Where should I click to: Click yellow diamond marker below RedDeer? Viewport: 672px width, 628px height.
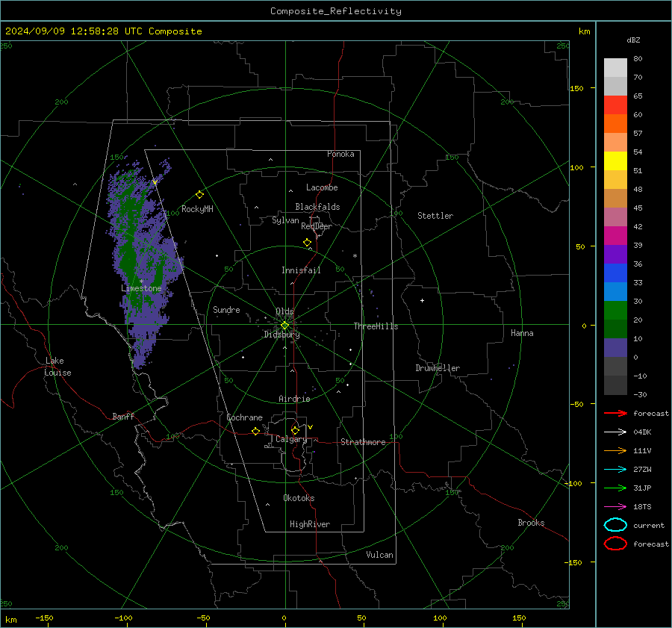pyautogui.click(x=307, y=243)
